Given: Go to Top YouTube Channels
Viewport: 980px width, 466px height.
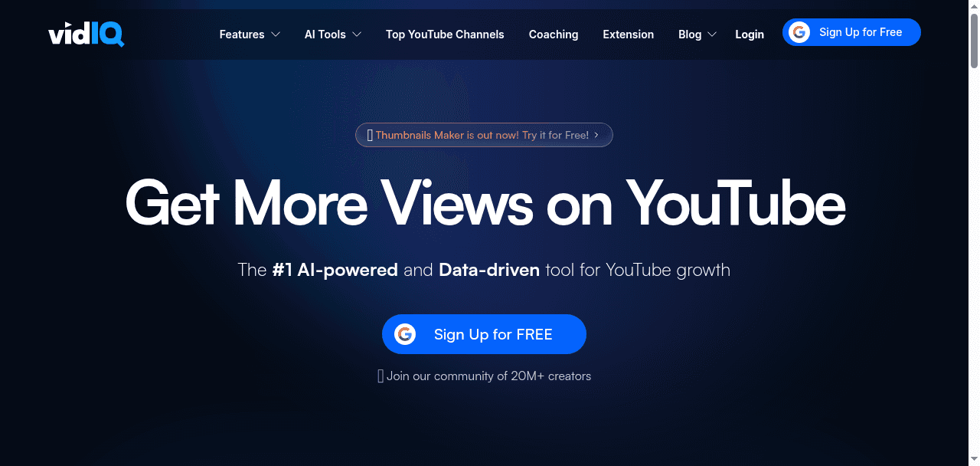Looking at the screenshot, I should click(x=445, y=34).
